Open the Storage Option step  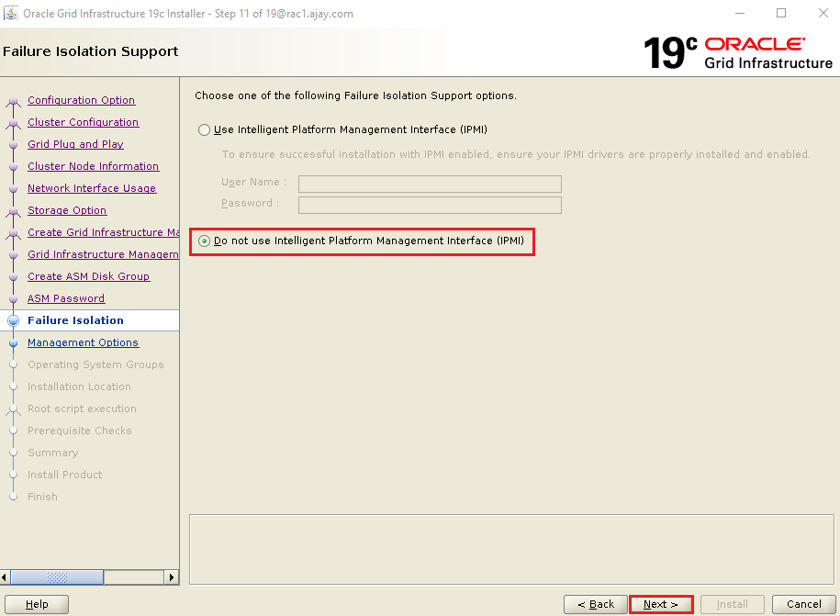point(67,210)
